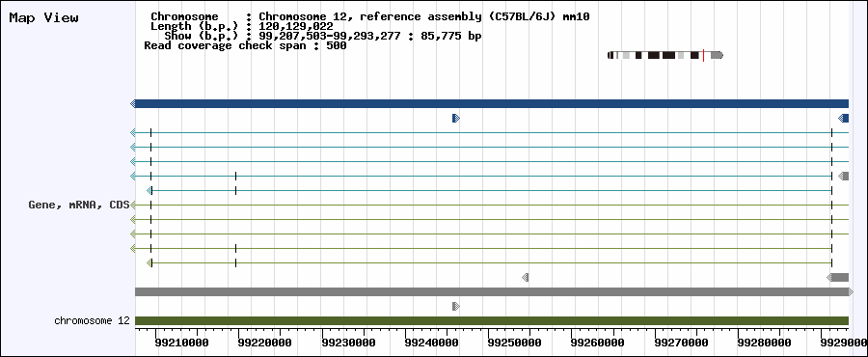Select the long dark blue gene bar
The width and height of the screenshot is (868, 357).
[492, 103]
